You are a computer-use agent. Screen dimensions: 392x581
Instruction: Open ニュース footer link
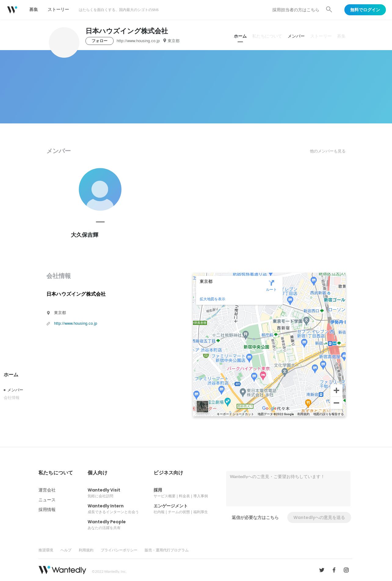pos(47,500)
